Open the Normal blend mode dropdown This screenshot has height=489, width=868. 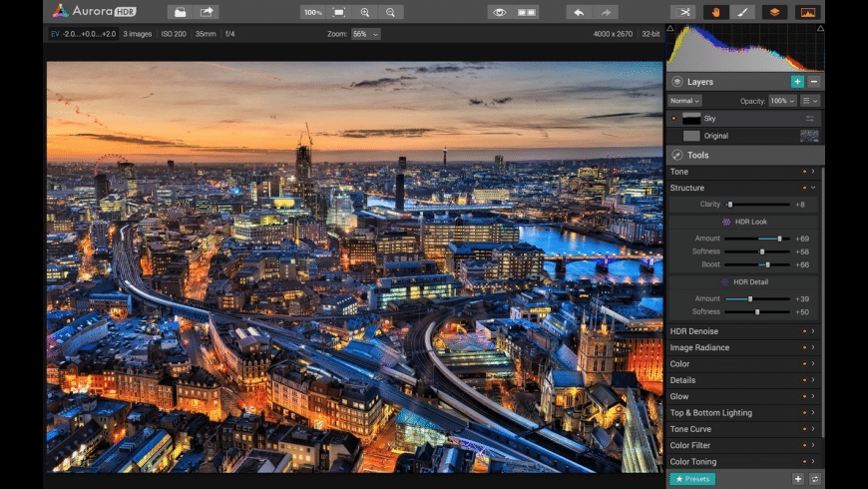684,101
